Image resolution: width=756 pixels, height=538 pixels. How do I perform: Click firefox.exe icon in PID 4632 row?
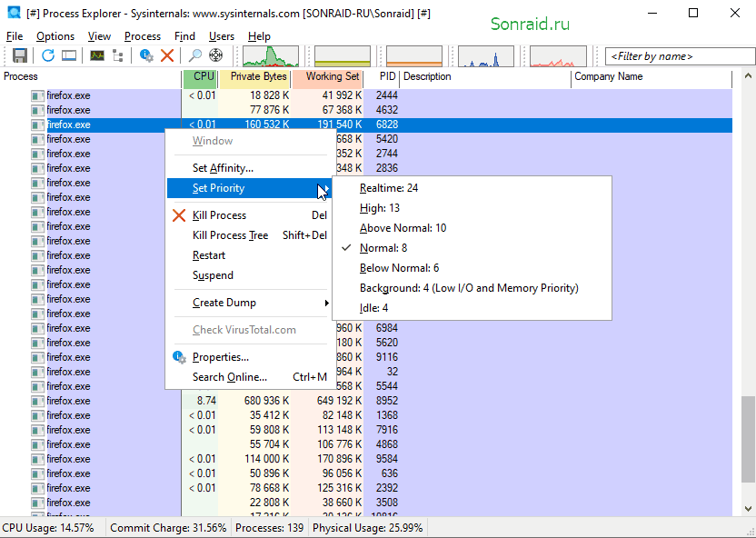click(37, 110)
